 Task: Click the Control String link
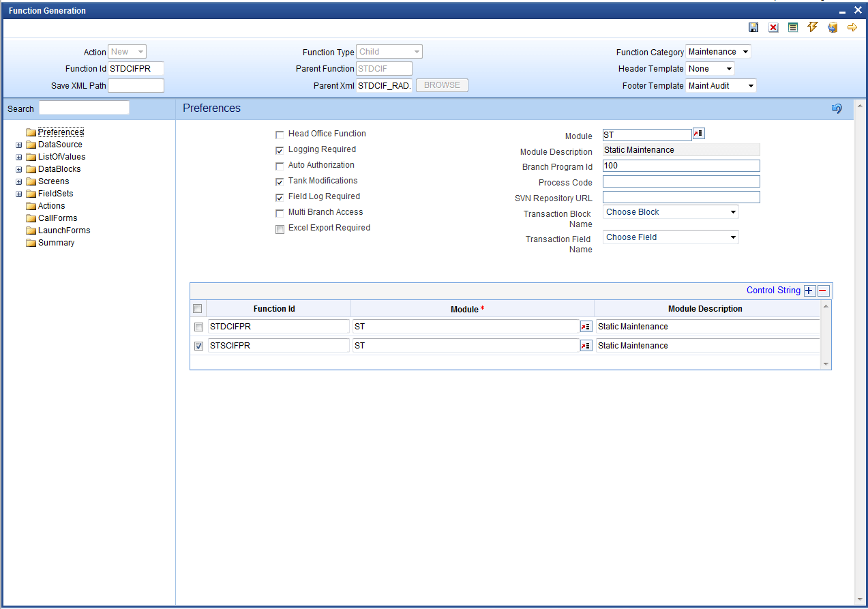tap(773, 291)
